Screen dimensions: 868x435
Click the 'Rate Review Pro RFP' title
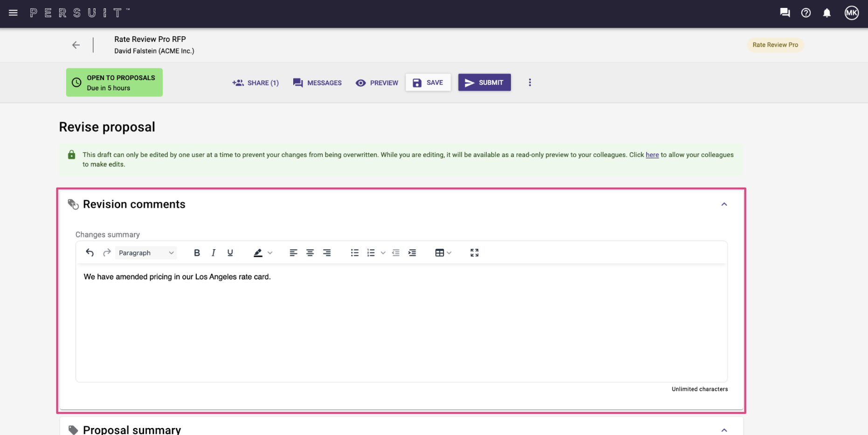pyautogui.click(x=150, y=39)
